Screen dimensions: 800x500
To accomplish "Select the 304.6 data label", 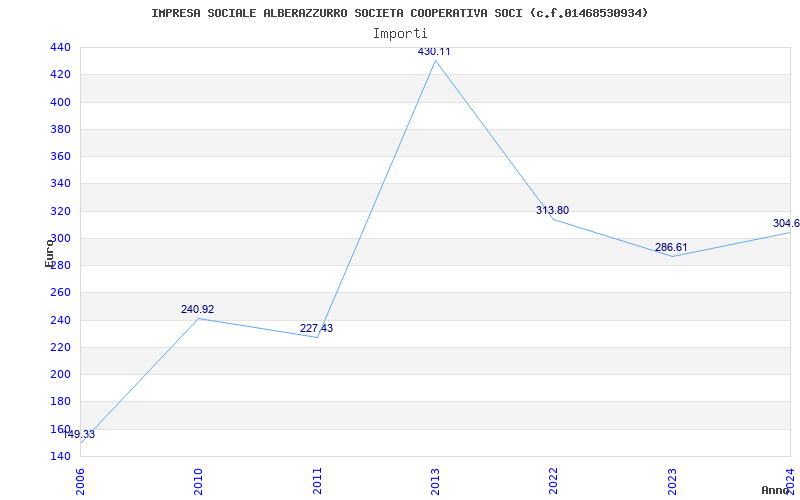I will coord(786,223).
